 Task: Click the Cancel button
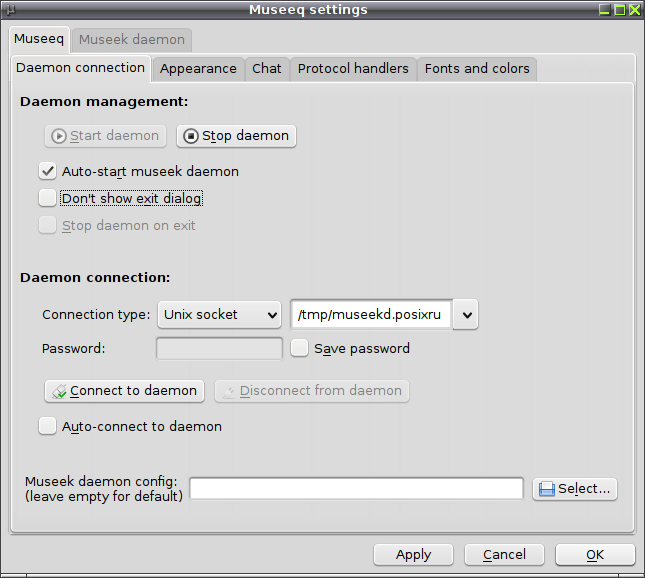pyautogui.click(x=504, y=555)
